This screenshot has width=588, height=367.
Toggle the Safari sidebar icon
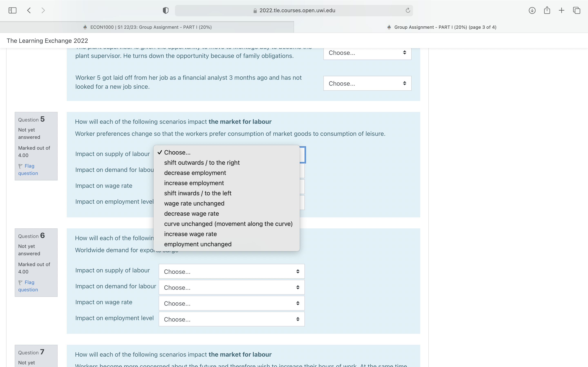tap(12, 10)
